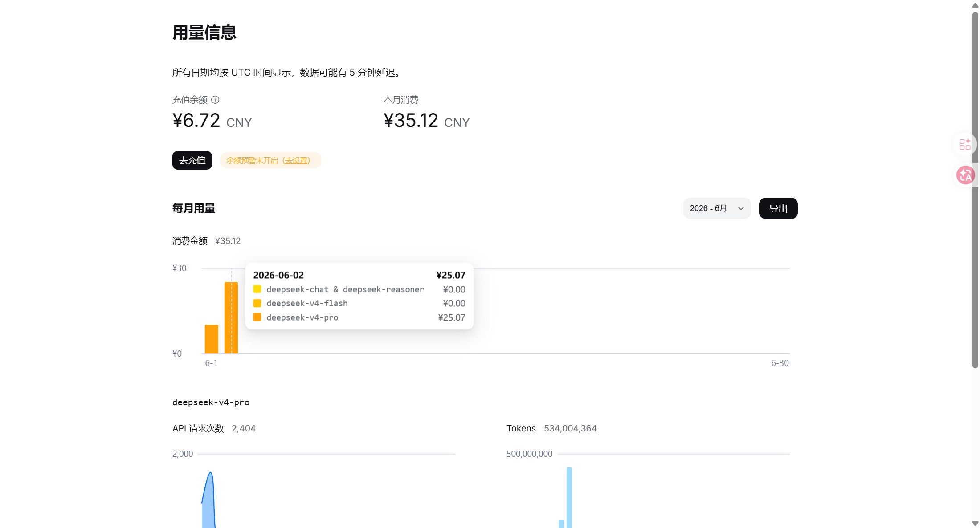The height and width of the screenshot is (528, 980).
Task: Click the API 请求次数 2,404 value
Action: point(244,428)
